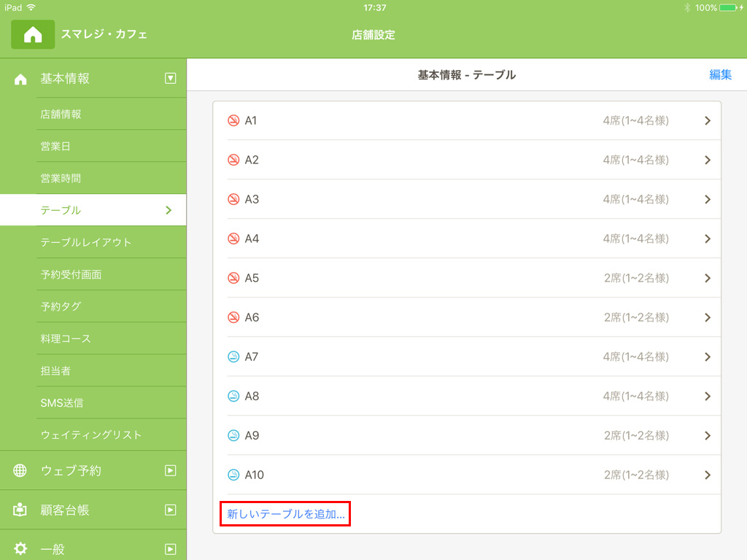Click the globe icon beside ウェブ予約
Viewport: 747px width, 560px height.
pyautogui.click(x=20, y=470)
